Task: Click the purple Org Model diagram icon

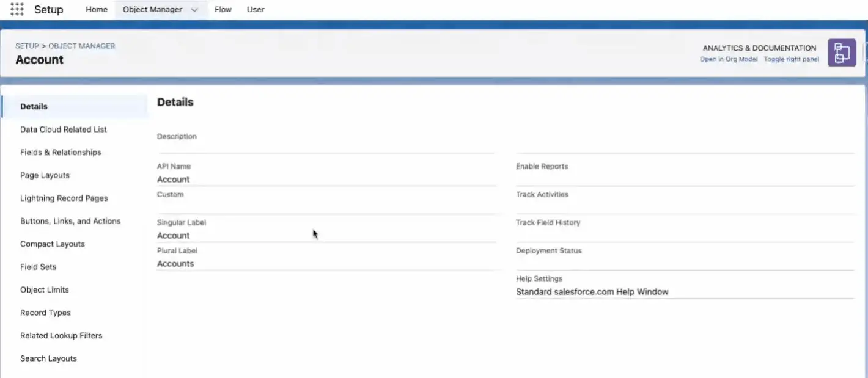Action: (842, 53)
